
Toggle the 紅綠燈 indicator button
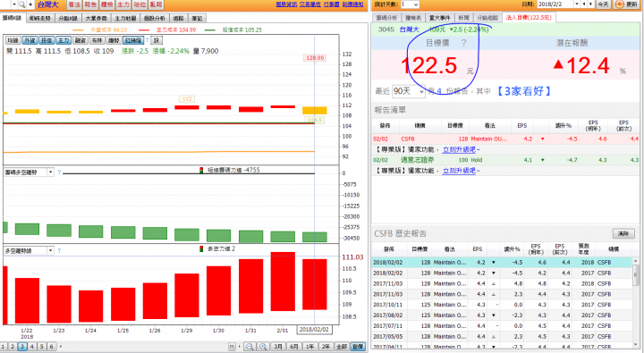[x=133, y=40]
